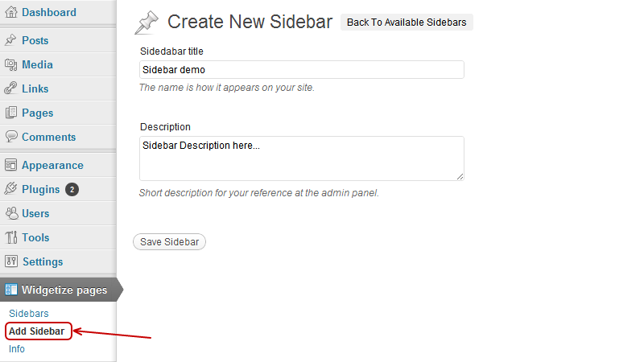Click the Posts pushpin icon

(x=10, y=40)
